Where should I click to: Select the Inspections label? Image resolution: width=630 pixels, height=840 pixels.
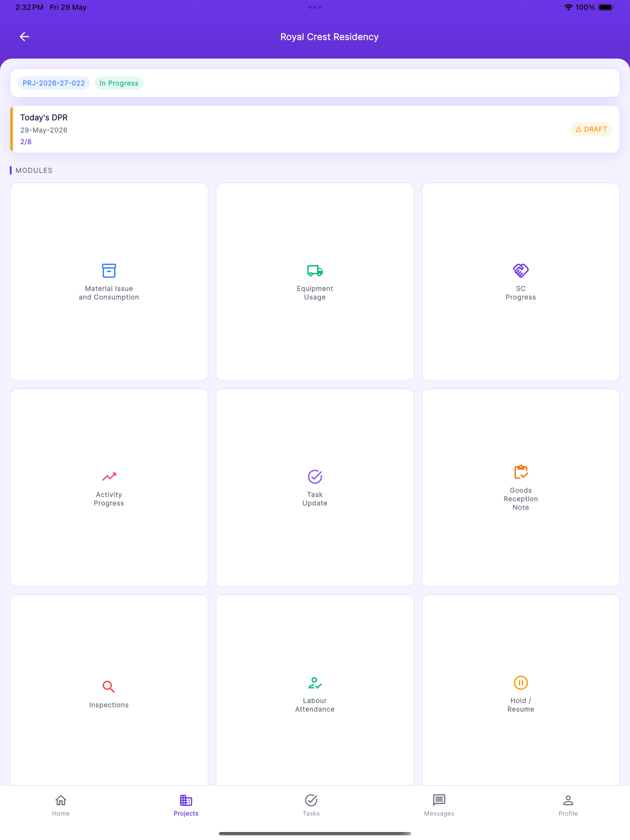(109, 705)
